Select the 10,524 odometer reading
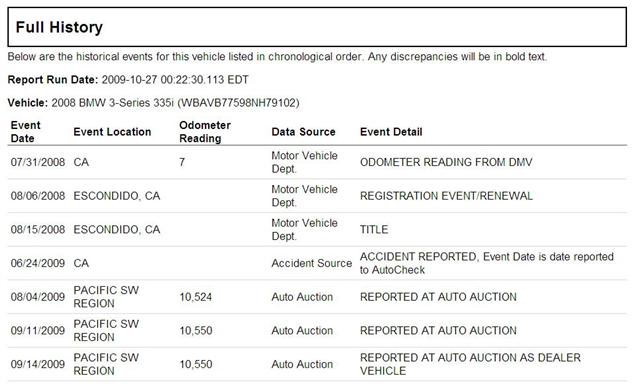Image resolution: width=640 pixels, height=389 pixels. (x=196, y=297)
